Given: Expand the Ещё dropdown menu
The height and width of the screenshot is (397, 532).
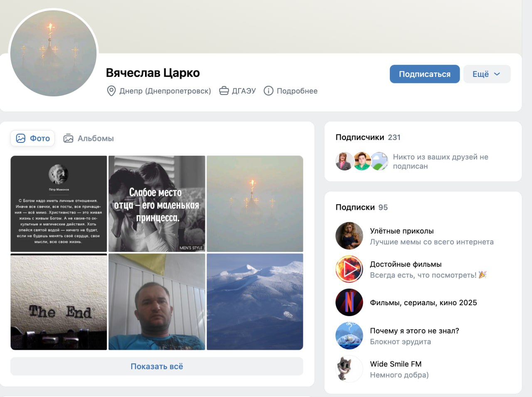Looking at the screenshot, I should pyautogui.click(x=487, y=74).
